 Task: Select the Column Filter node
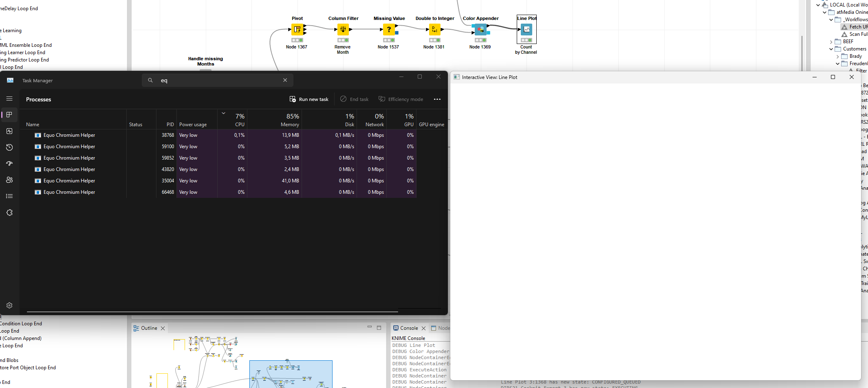(343, 29)
